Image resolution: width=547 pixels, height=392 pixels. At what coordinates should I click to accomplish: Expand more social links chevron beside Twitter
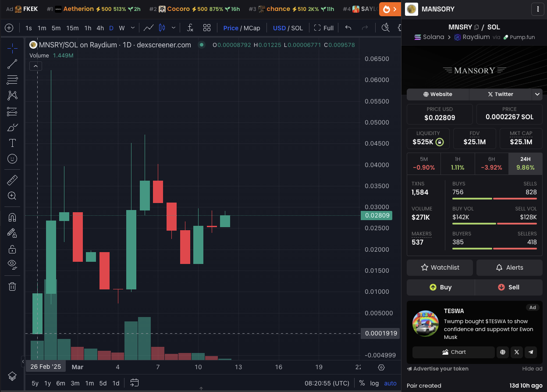pyautogui.click(x=537, y=94)
